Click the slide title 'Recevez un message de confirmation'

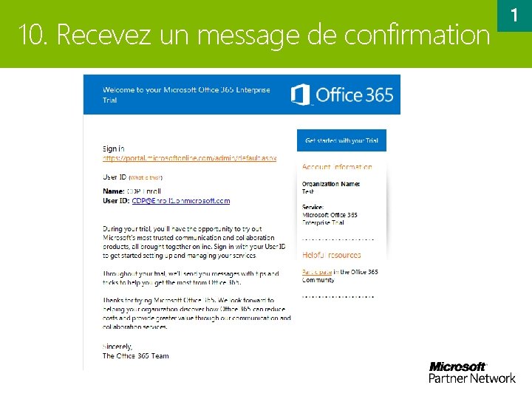(253, 35)
